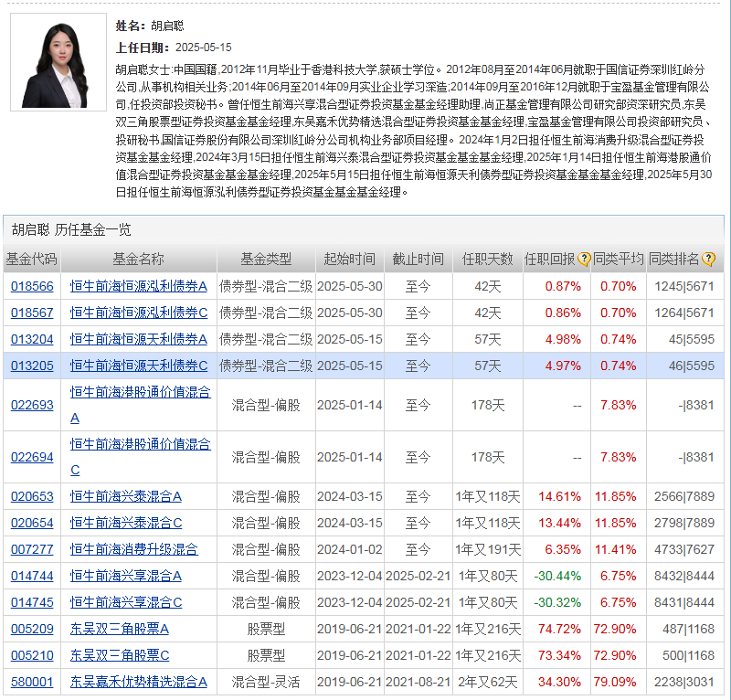
Task: Open the 恒生前海恒源天利债券A fund link
Action: (x=139, y=340)
